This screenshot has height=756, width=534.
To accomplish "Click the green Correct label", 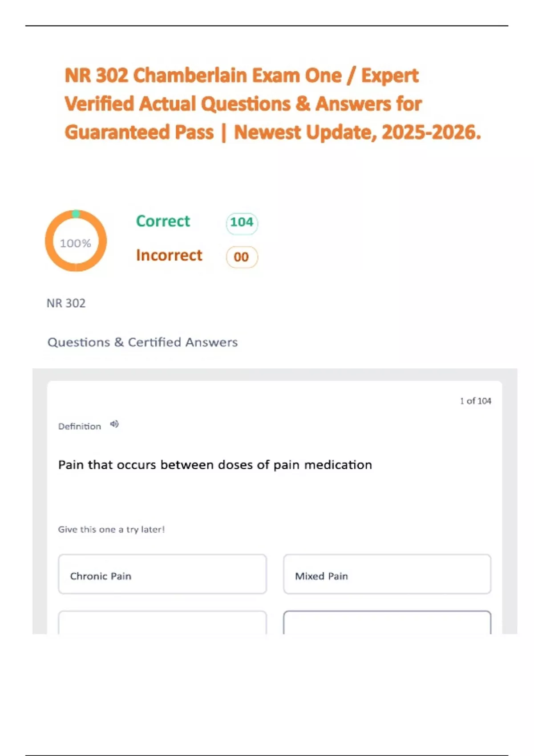I will (163, 221).
